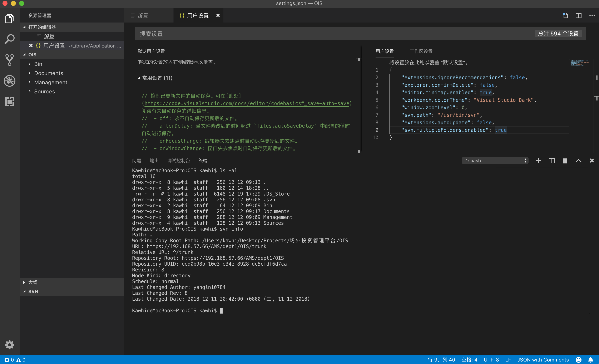Open the 问题 panel tab

[x=137, y=161]
